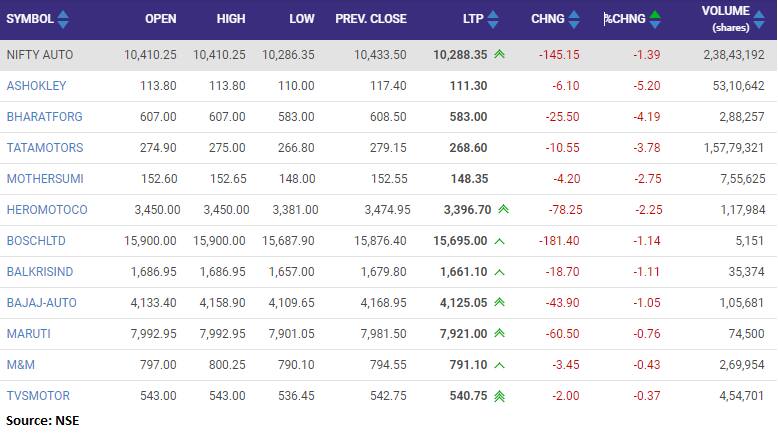Select NIFTY AUTO volume 2,38,43,192

pos(734,55)
